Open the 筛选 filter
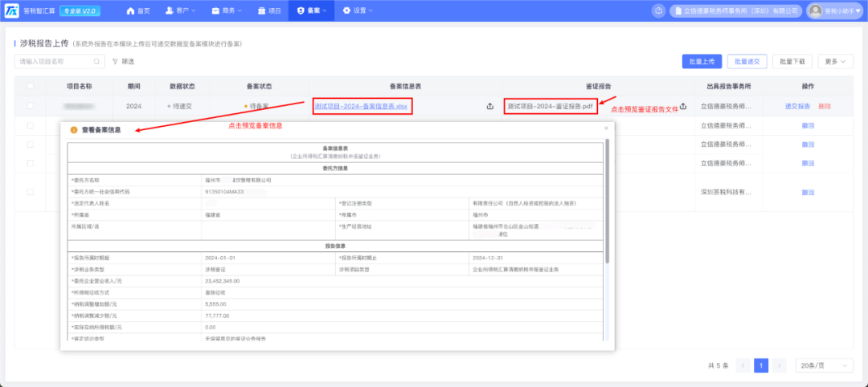868x387 pixels. 124,61
